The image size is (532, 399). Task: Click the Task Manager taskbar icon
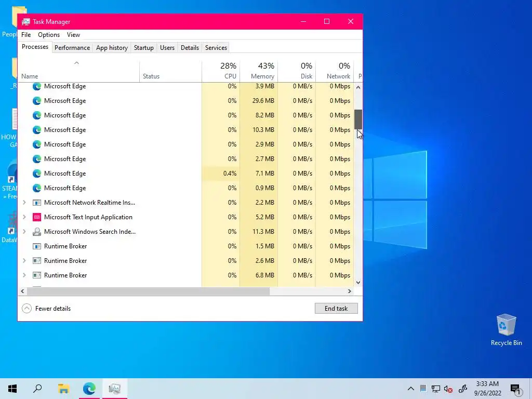[x=115, y=389]
